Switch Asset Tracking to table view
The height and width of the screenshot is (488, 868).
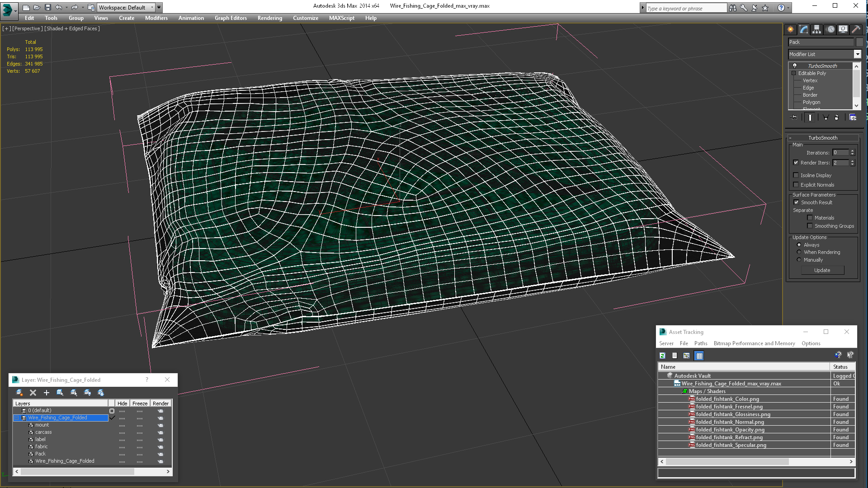click(x=699, y=356)
